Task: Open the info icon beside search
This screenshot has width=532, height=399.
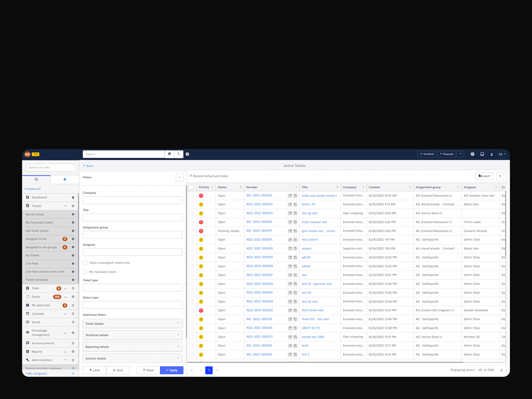Action: click(x=187, y=154)
